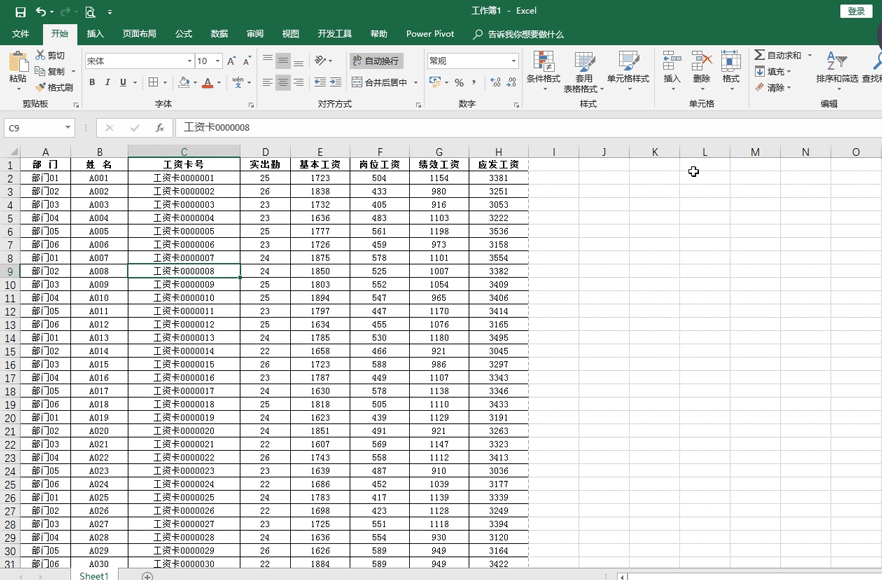Open print preview from quick access toolbar
882x580 pixels.
[x=90, y=12]
